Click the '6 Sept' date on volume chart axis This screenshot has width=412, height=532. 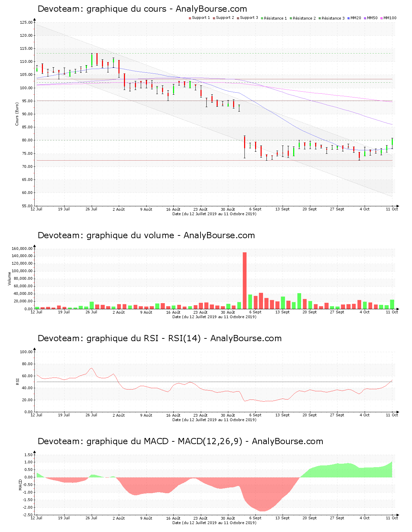pyautogui.click(x=255, y=312)
